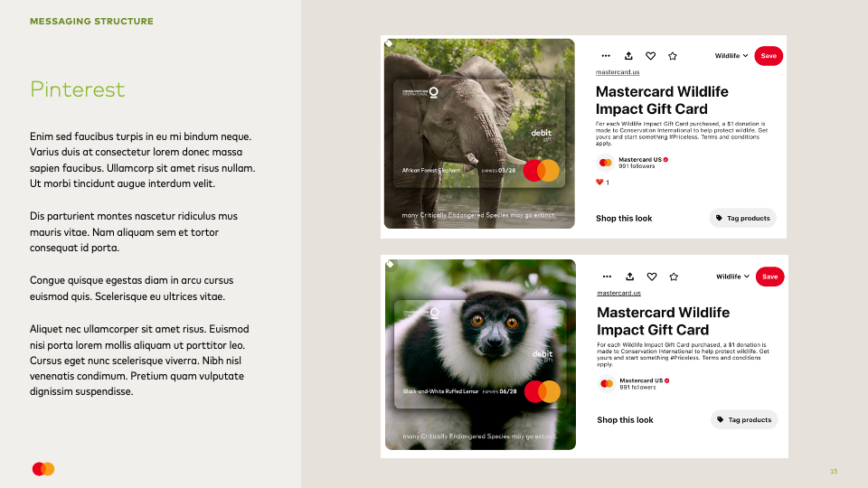Click the Mastercard logo in slide footer
Image resolution: width=868 pixels, height=488 pixels.
(43, 469)
